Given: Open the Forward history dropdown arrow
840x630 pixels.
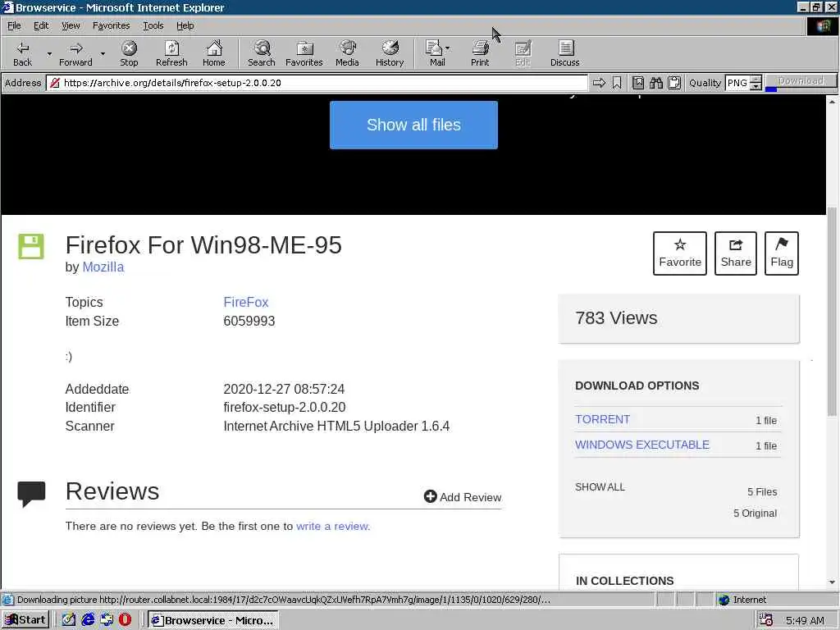Looking at the screenshot, I should click(103, 53).
